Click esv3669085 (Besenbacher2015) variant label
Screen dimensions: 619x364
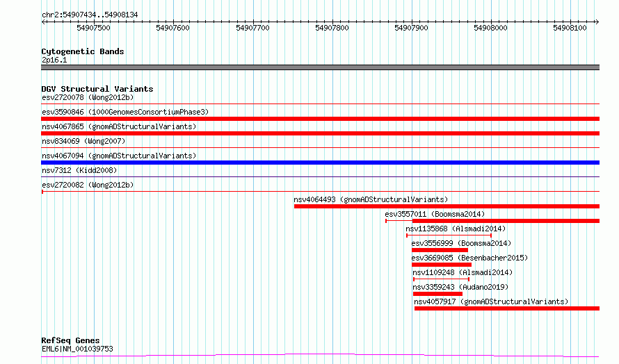469,258
